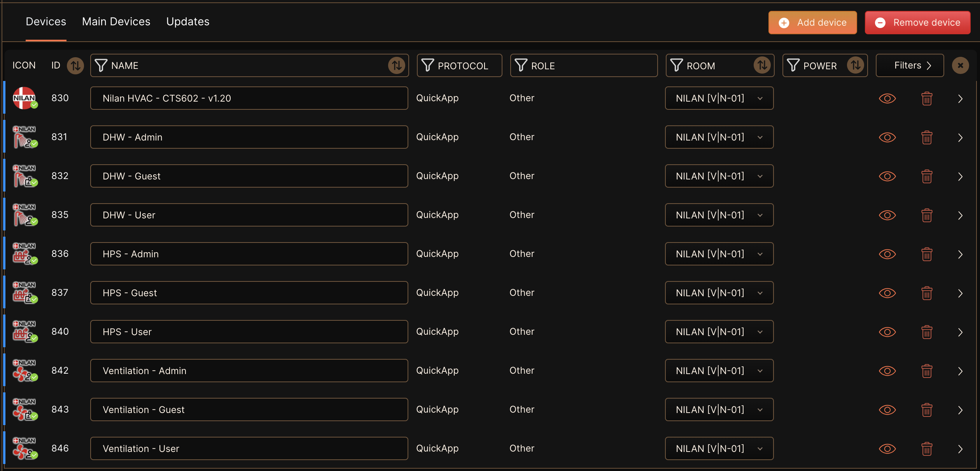The width and height of the screenshot is (980, 471).
Task: Click the POWER filter box
Action: (824, 65)
